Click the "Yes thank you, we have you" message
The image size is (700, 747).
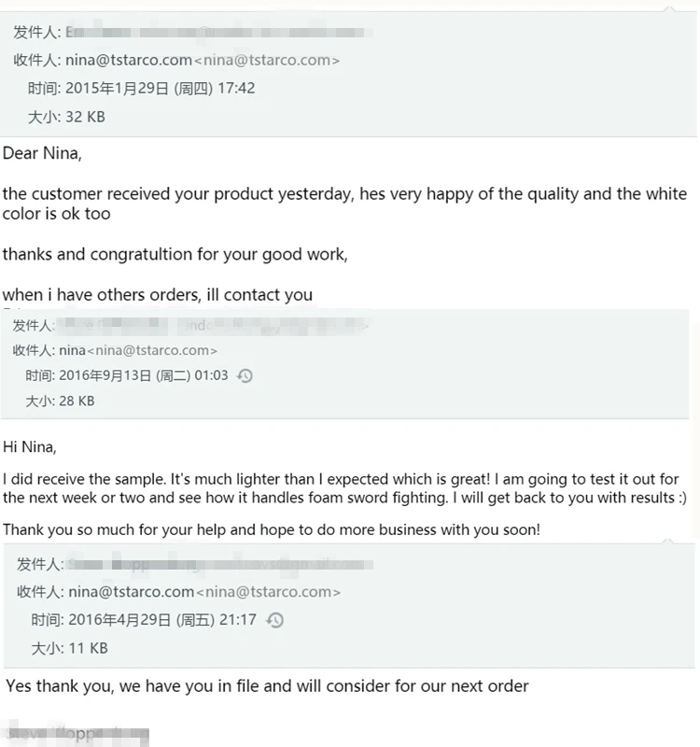[x=267, y=686]
